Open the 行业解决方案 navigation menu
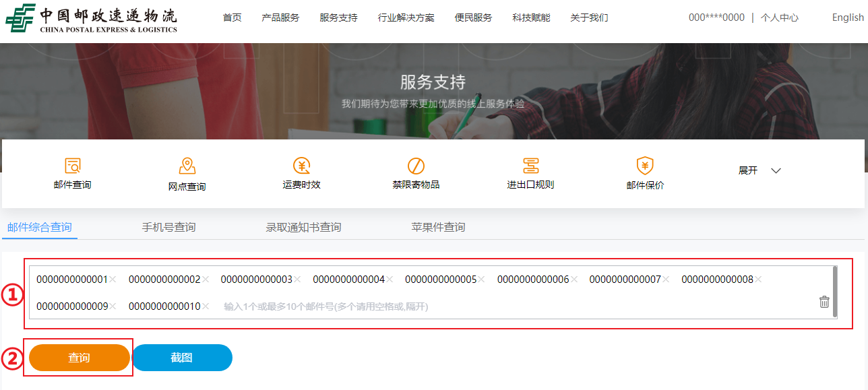This screenshot has width=868, height=390. coord(406,18)
